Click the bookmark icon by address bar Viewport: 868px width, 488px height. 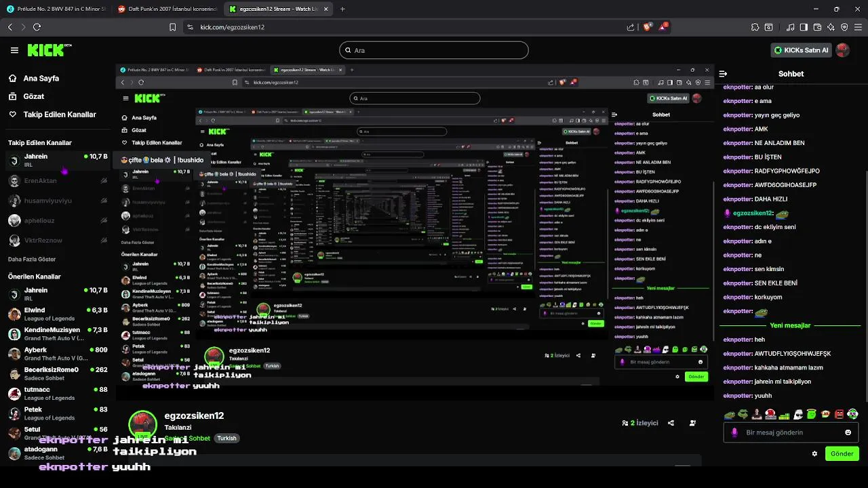(x=172, y=27)
